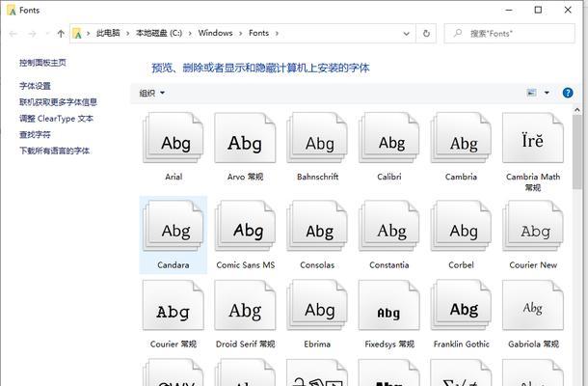Viewport: 588px width, 386px height.
Task: Click the Candara font name label
Action: pos(174,265)
